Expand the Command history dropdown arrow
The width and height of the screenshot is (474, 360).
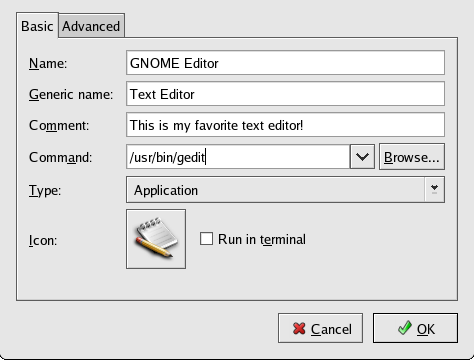(x=362, y=156)
